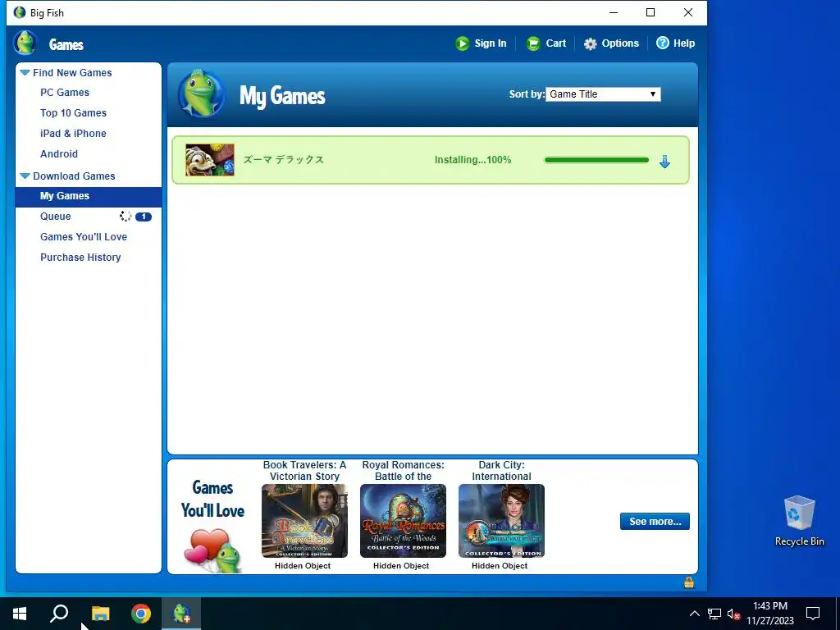Open Android in the sidebar
The image size is (840, 630).
(59, 153)
